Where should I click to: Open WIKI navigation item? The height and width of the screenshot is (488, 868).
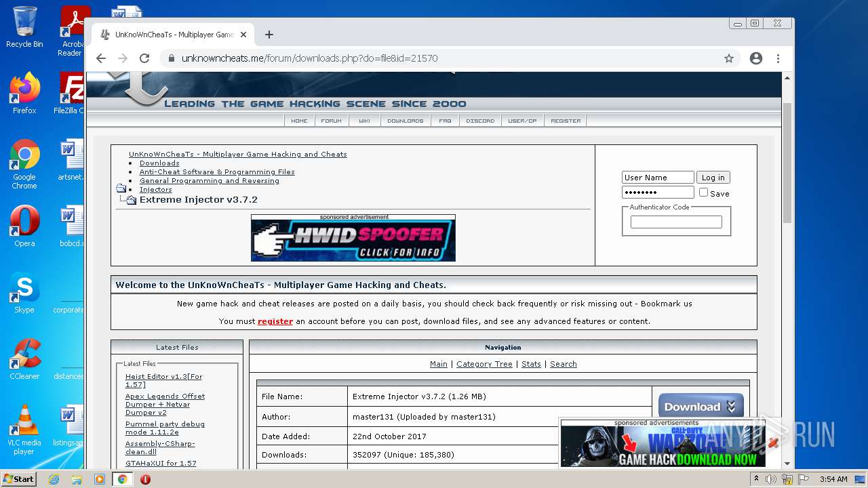pos(364,121)
